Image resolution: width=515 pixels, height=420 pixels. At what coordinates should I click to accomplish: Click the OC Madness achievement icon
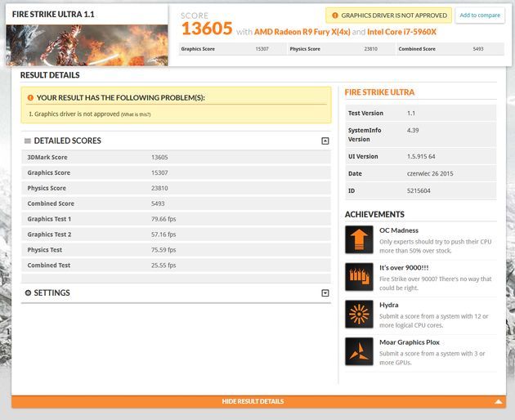(359, 239)
